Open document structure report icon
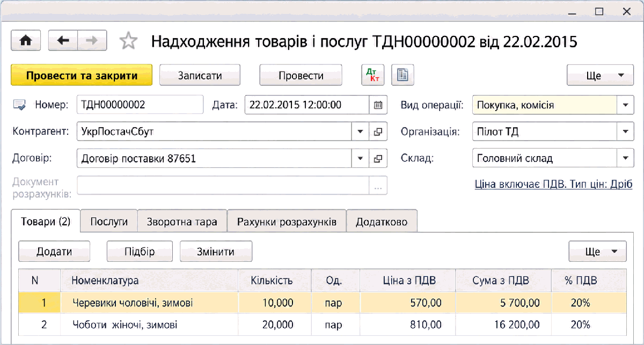Screen dimensions: 644x345 pos(402,76)
